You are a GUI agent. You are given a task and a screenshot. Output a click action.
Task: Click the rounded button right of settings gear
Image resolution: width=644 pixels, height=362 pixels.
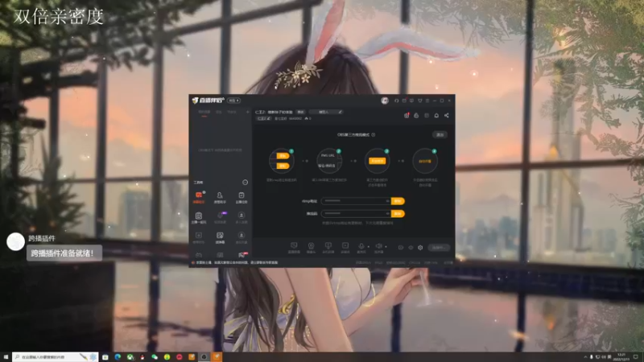point(438,248)
